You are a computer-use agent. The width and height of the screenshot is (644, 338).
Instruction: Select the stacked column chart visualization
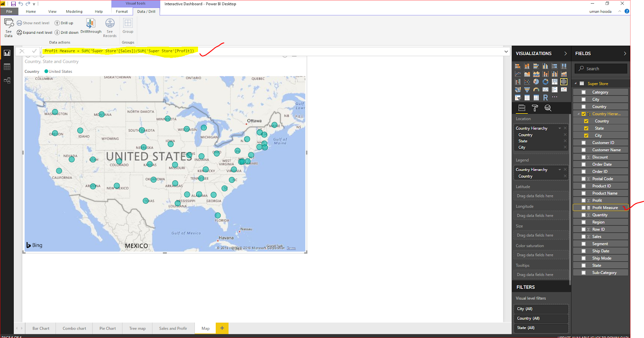point(527,66)
